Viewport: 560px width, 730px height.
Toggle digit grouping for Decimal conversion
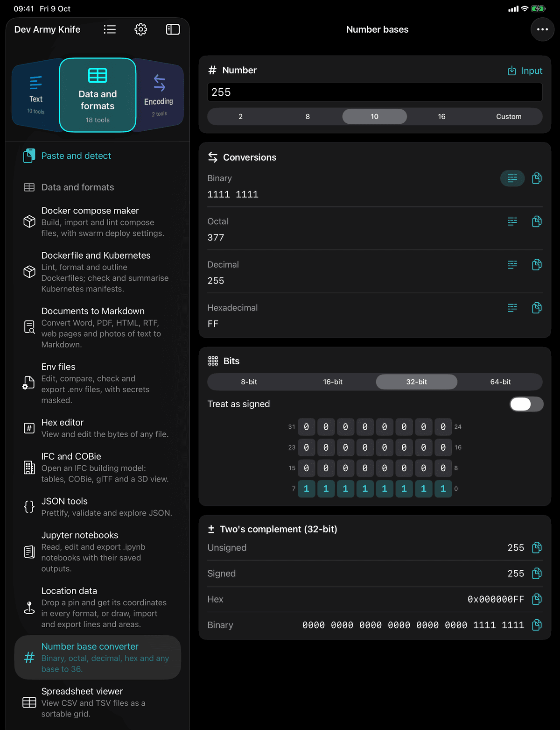click(x=512, y=264)
